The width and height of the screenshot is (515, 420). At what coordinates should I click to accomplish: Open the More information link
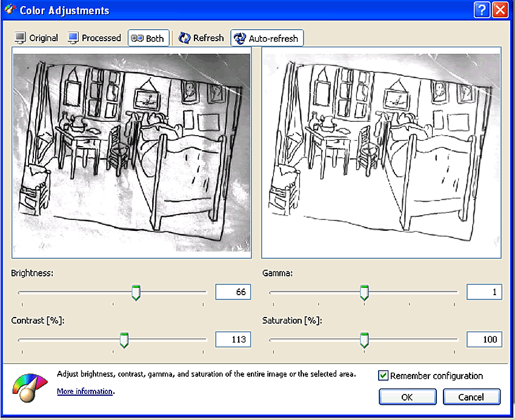(x=85, y=392)
